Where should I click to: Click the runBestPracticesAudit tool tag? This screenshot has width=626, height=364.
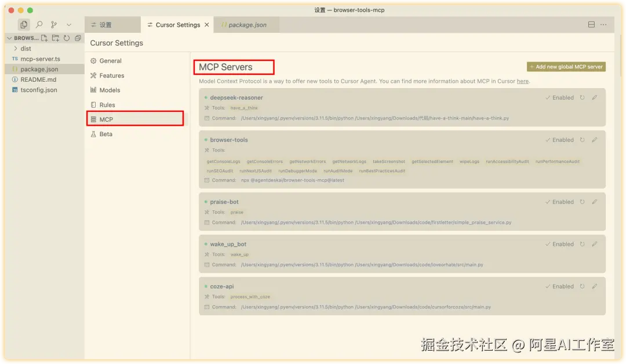pos(382,171)
